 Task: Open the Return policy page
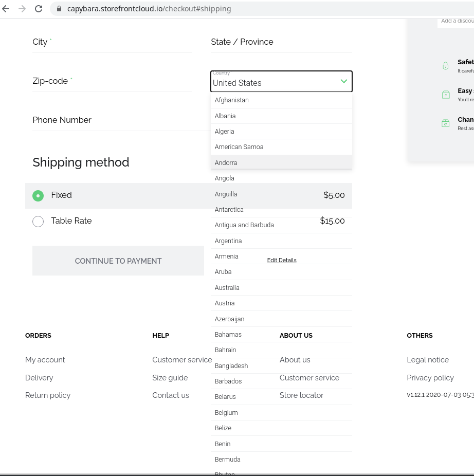(48, 395)
